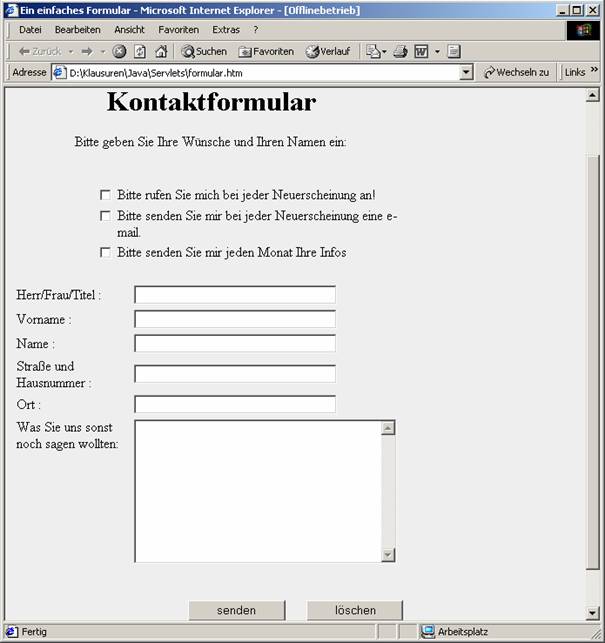Open the Mail button dropdown arrow
This screenshot has height=643, width=605.
point(382,51)
